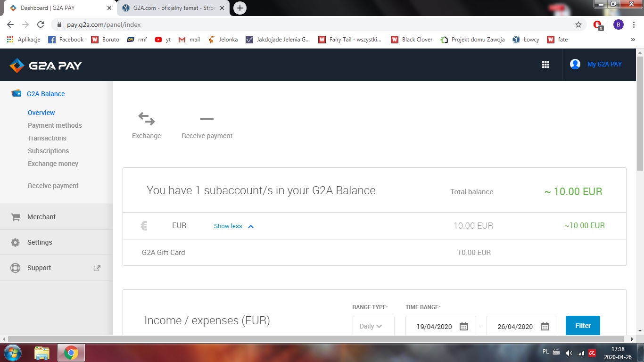The image size is (644, 362).
Task: Open calendar icon for end date 26/04/2020
Action: (545, 326)
